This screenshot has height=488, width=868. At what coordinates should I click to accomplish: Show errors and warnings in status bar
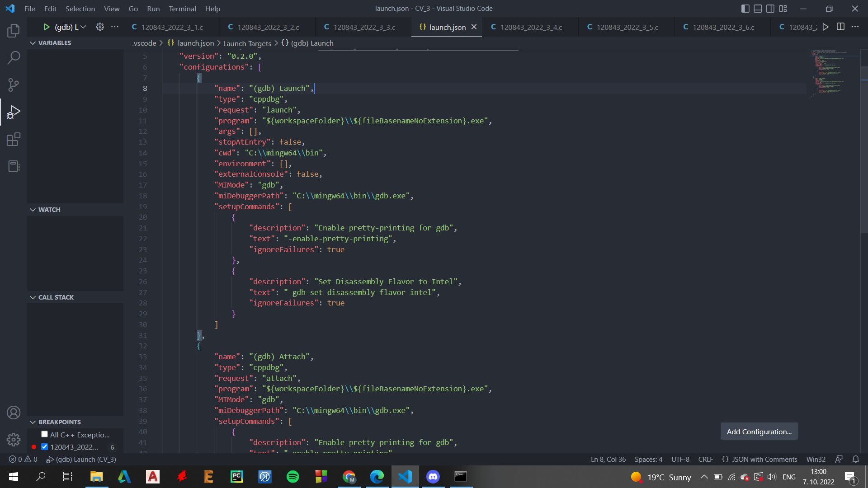tap(23, 459)
